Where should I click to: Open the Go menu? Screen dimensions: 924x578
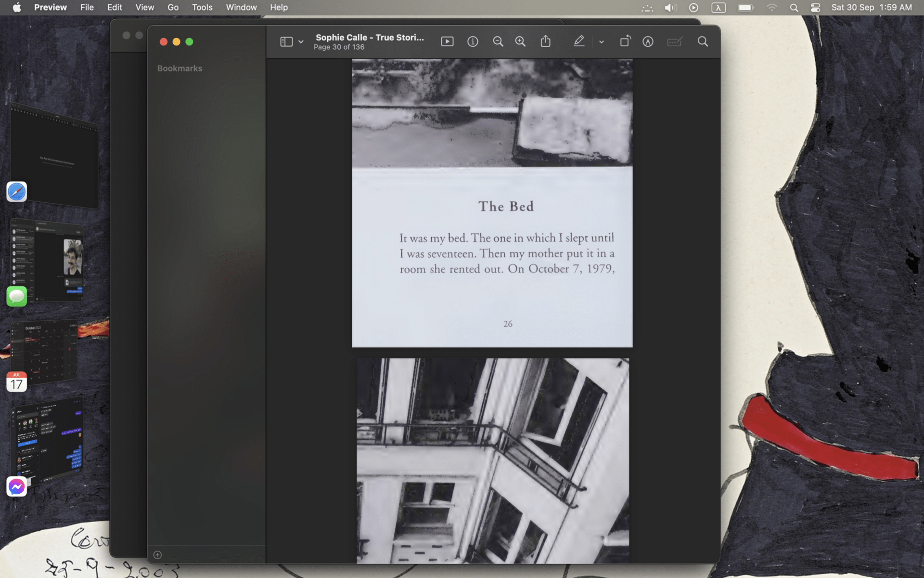(173, 7)
